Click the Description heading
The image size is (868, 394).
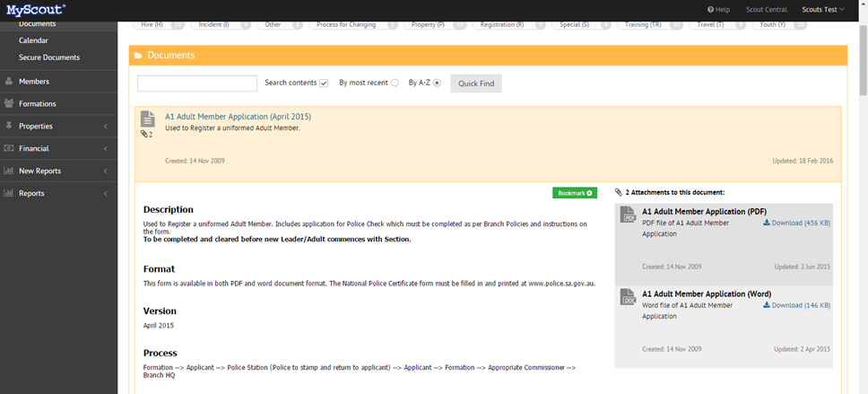[169, 209]
